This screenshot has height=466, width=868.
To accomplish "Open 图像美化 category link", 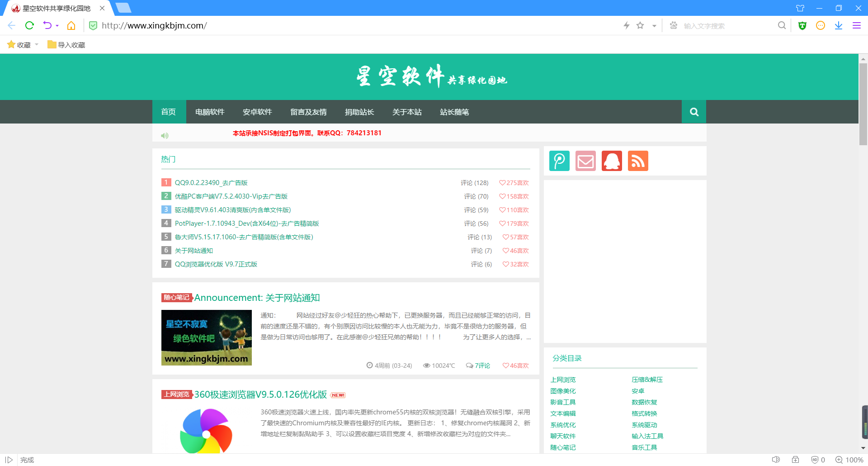I will tap(563, 391).
